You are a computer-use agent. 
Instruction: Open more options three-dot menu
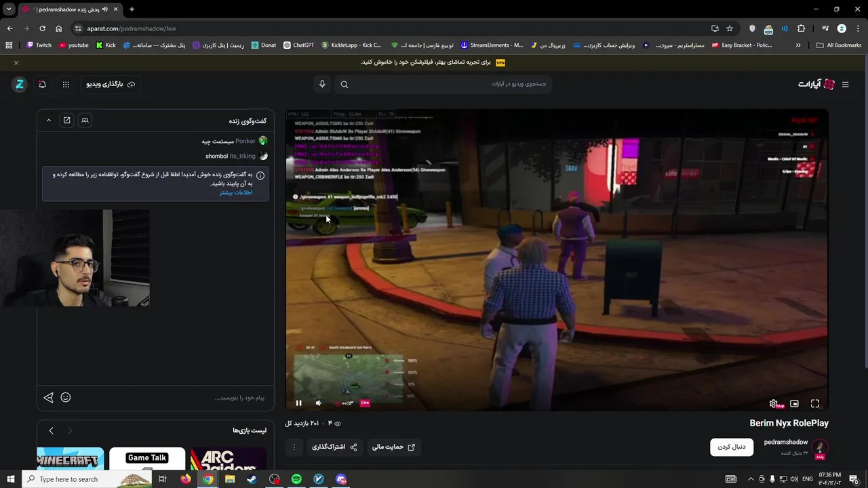(294, 447)
